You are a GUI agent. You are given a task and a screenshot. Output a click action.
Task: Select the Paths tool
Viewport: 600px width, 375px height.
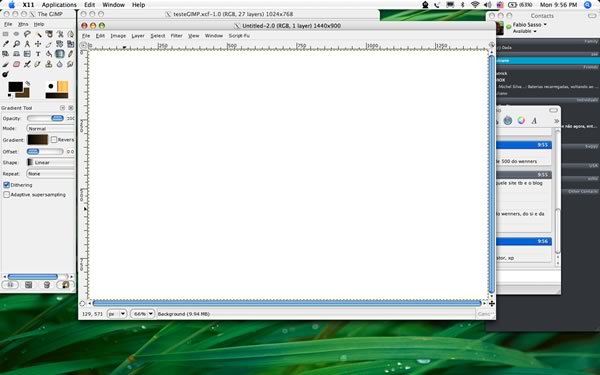tap(70, 34)
